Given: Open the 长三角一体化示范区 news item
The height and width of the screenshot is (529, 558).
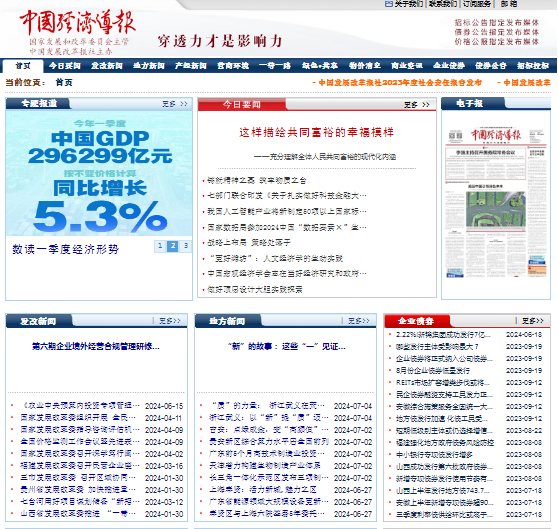Looking at the screenshot, I should pyautogui.click(x=269, y=477).
